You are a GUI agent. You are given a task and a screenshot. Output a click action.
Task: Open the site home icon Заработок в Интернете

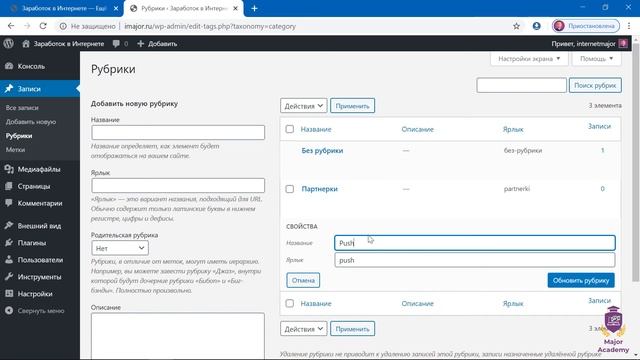63,44
